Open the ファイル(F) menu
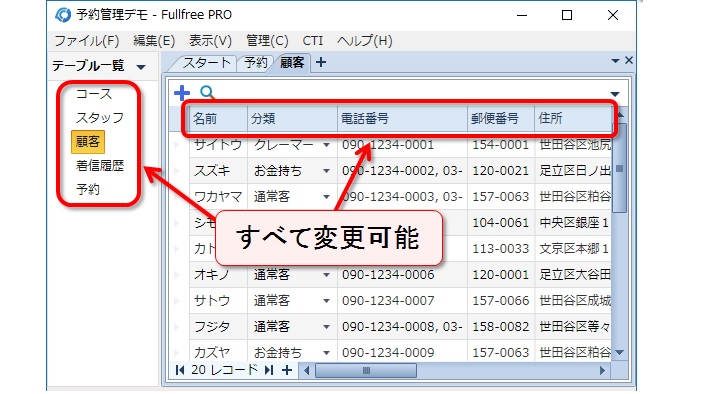Image resolution: width=701 pixels, height=394 pixels. click(87, 41)
